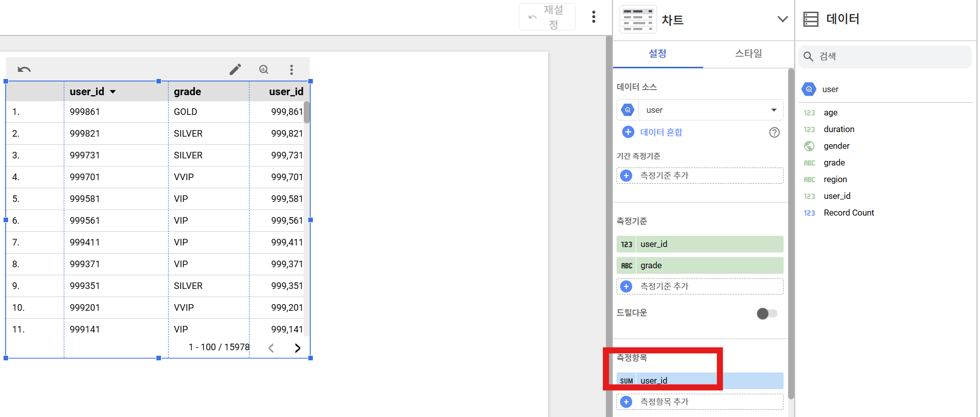Screen dimensions: 980x417
Task: Click the ABC icon next to region
Action: click(809, 180)
